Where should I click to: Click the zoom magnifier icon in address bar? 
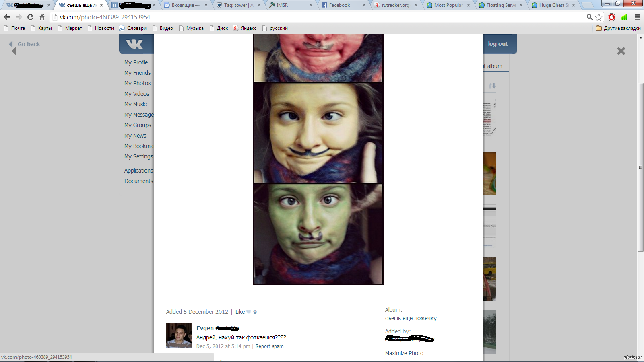(x=590, y=17)
